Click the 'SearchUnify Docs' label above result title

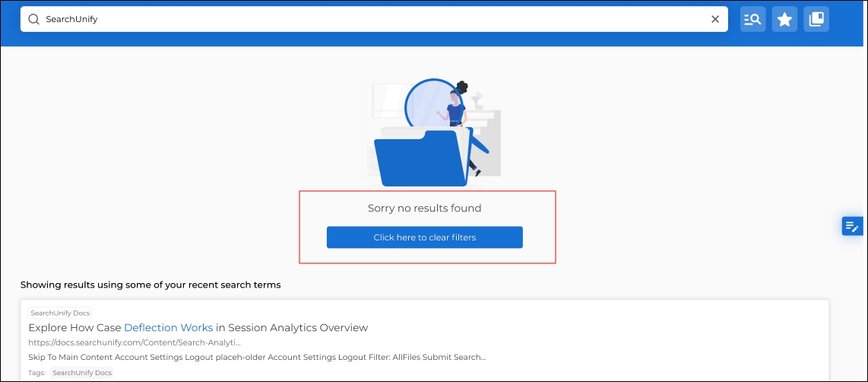pyautogui.click(x=60, y=313)
